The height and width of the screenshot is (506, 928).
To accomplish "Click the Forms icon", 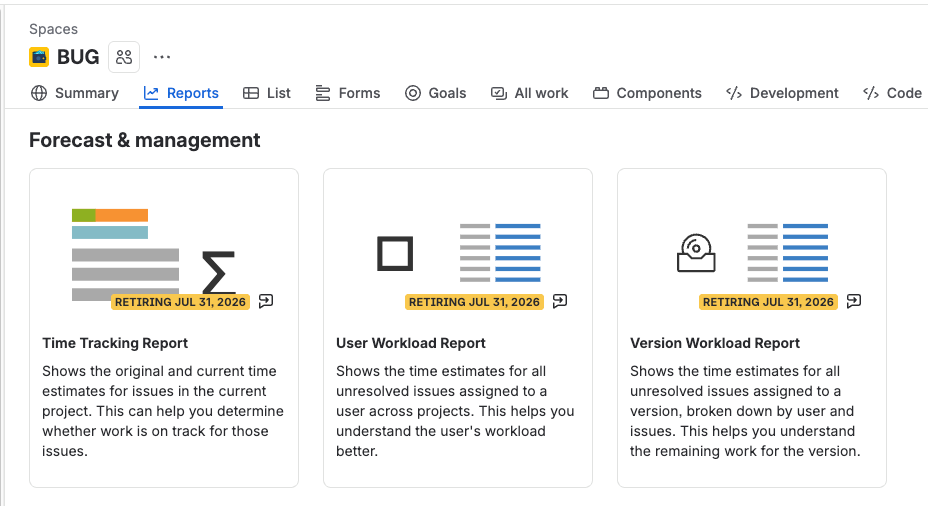I will [x=323, y=94].
